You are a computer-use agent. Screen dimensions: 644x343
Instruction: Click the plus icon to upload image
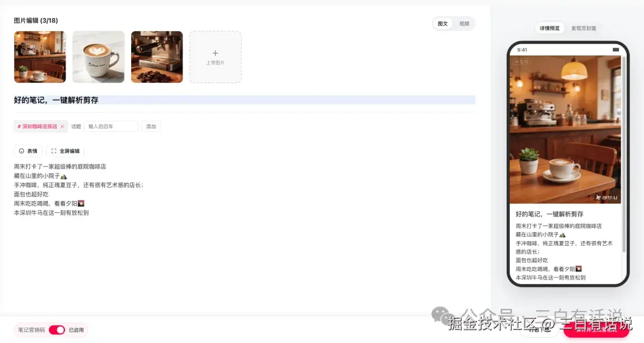point(215,53)
